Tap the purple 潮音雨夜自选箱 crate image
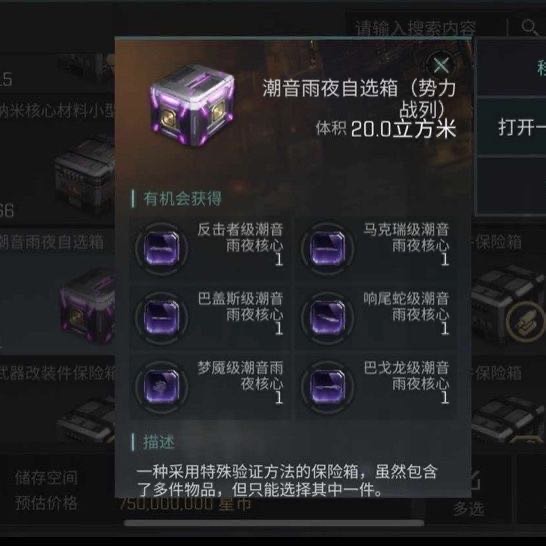 pos(193,106)
